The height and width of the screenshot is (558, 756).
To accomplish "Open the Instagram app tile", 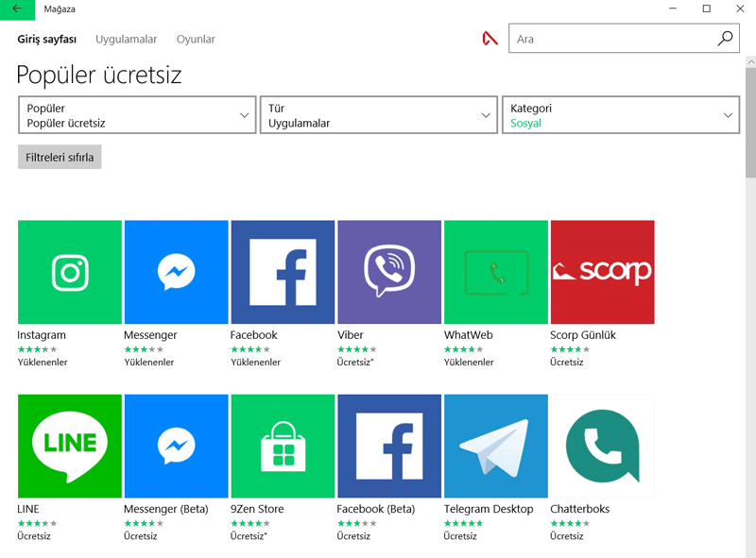I will pos(69,272).
